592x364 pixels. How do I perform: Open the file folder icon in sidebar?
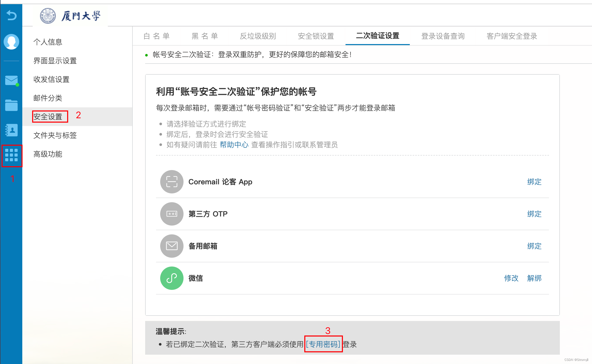(x=11, y=105)
